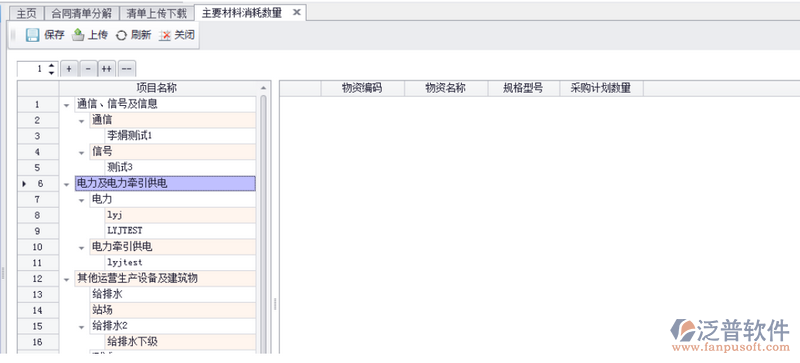
Task: Collapse the 通信、信号及信息 tree node
Action: click(66, 105)
